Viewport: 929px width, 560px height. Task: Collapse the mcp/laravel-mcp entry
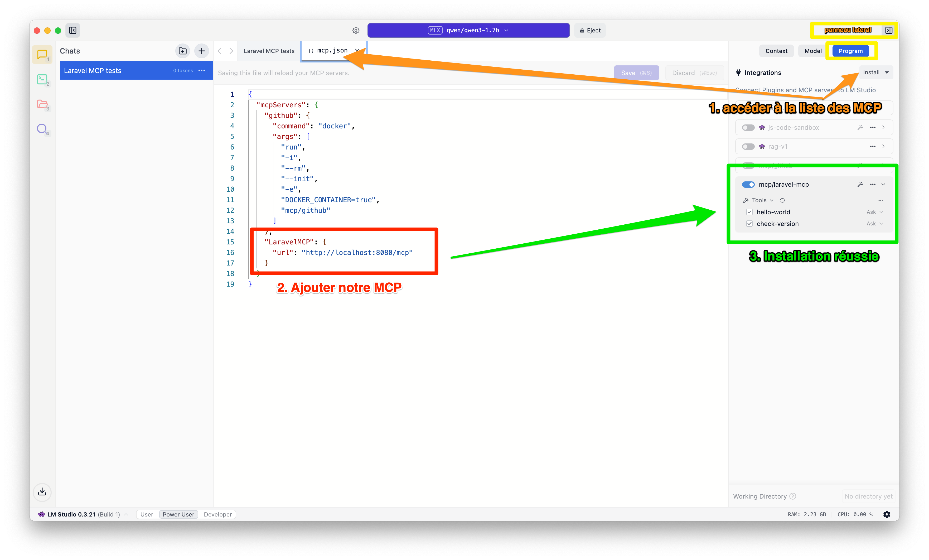tap(883, 184)
